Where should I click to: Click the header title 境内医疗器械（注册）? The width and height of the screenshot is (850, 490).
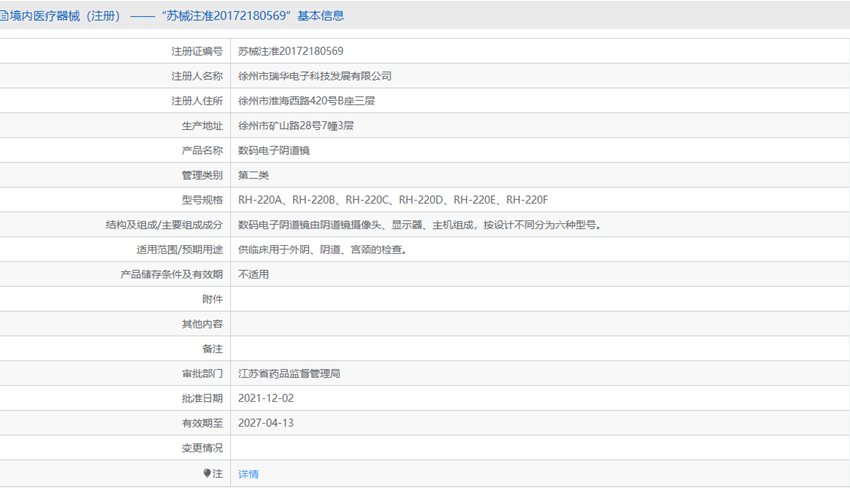tap(66, 16)
